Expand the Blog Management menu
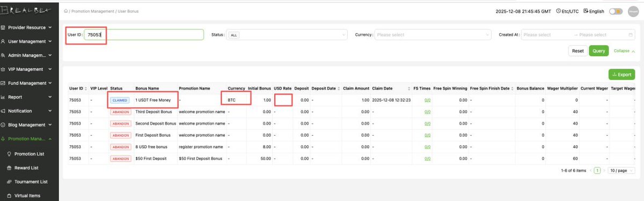Image resolution: width=644 pixels, height=201 pixels. tap(50, 125)
